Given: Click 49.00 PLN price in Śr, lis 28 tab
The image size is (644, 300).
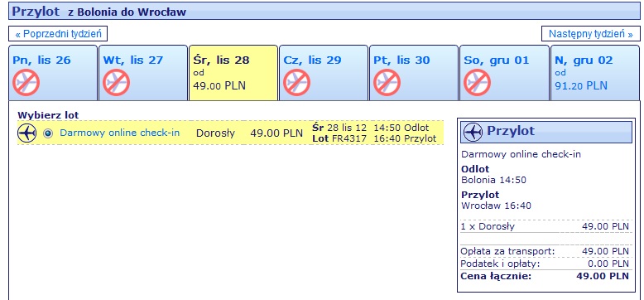Looking at the screenshot, I should 219,86.
